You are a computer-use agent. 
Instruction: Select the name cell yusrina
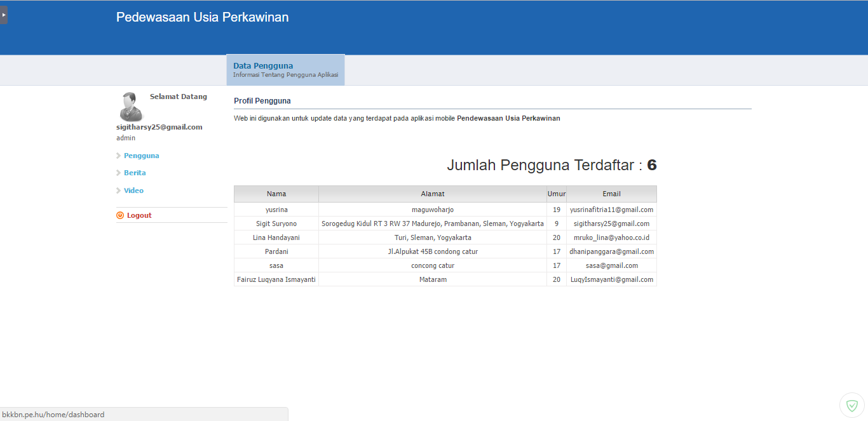coord(276,210)
